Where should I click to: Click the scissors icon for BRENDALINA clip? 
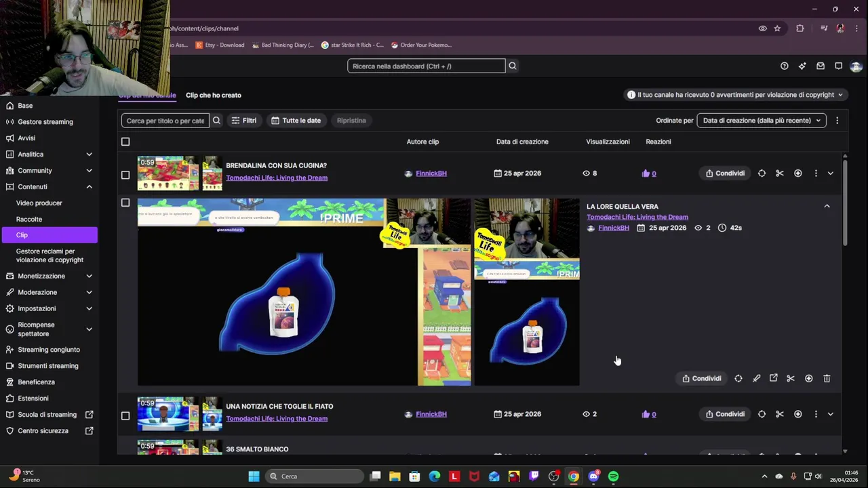tap(780, 174)
